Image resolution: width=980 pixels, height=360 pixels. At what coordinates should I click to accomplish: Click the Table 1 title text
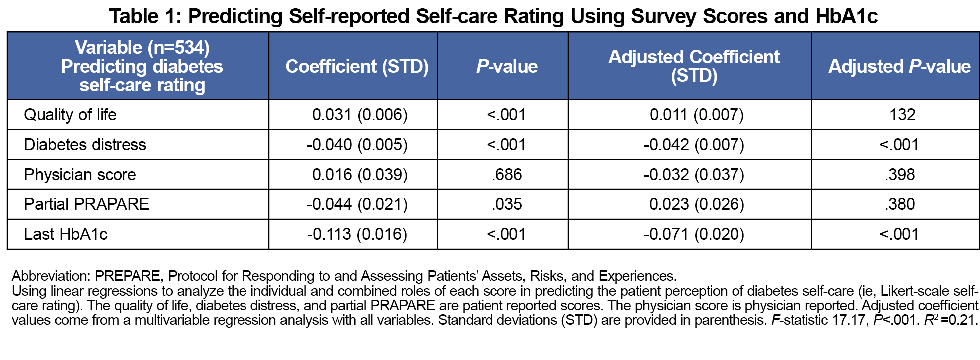point(493,16)
